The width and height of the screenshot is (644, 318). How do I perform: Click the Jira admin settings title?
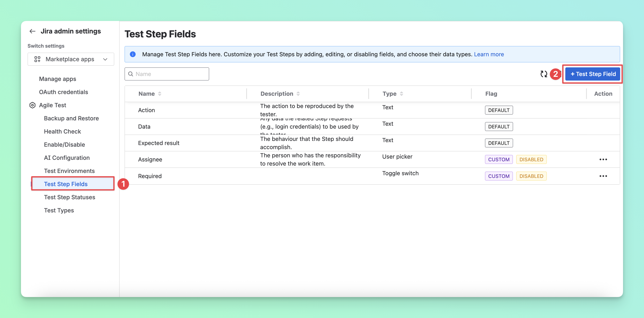[x=71, y=31]
